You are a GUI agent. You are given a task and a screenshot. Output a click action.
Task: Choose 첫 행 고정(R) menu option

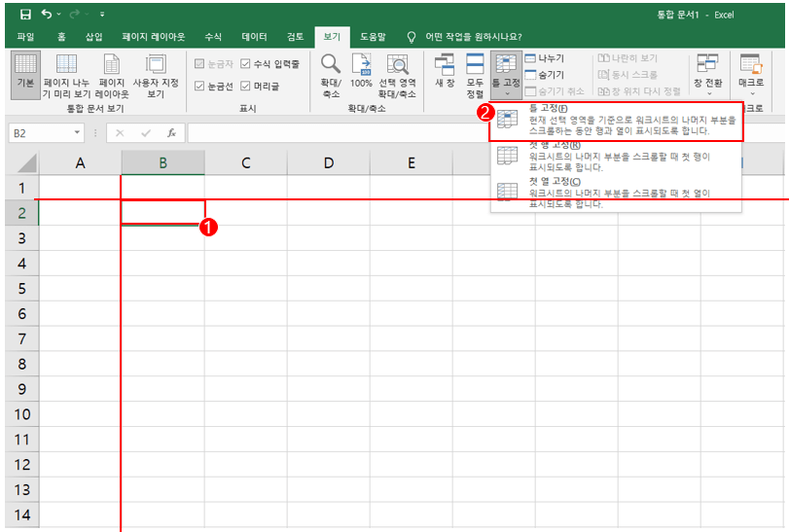click(616, 158)
